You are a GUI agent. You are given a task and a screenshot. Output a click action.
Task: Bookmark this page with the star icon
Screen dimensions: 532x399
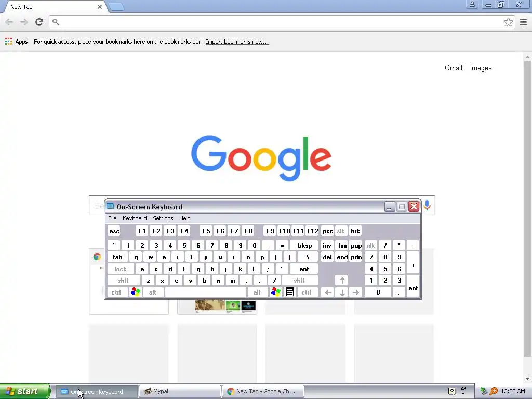coord(508,22)
